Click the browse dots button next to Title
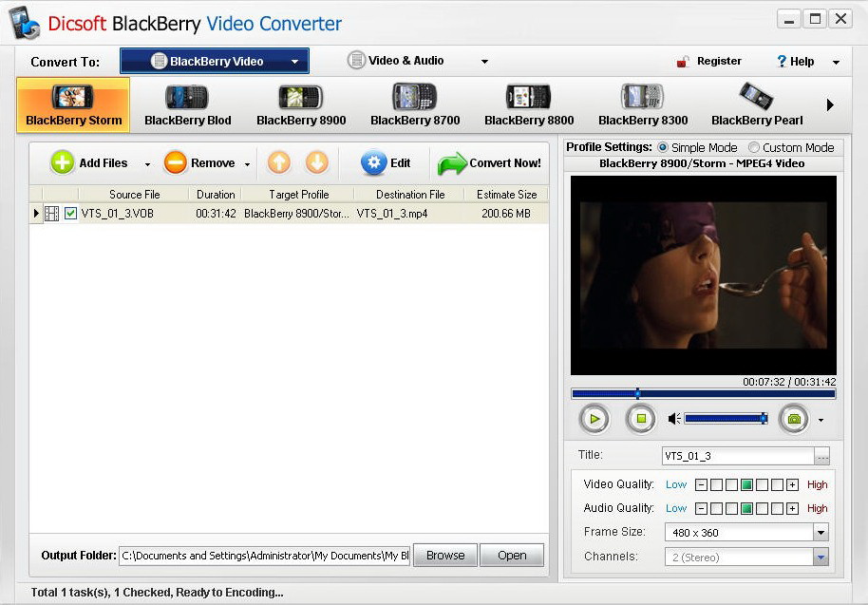Image resolution: width=868 pixels, height=605 pixels. pyautogui.click(x=822, y=456)
